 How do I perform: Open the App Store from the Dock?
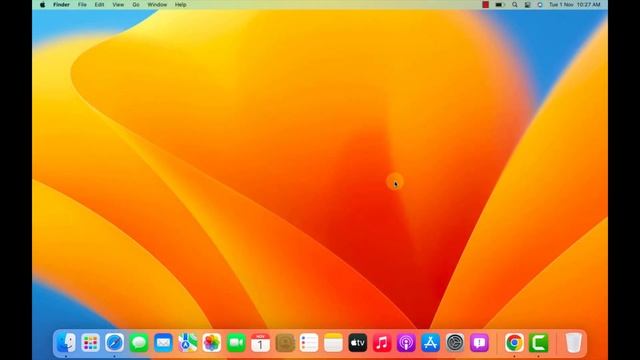coord(431,342)
